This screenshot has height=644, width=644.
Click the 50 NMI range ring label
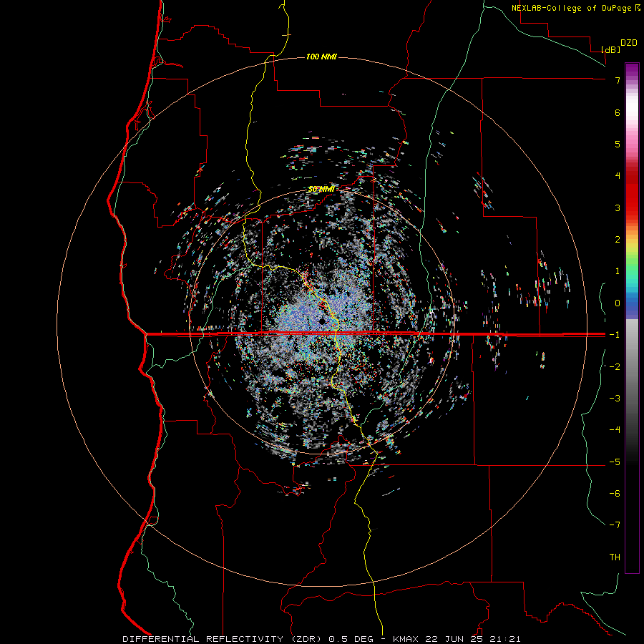coord(321,190)
